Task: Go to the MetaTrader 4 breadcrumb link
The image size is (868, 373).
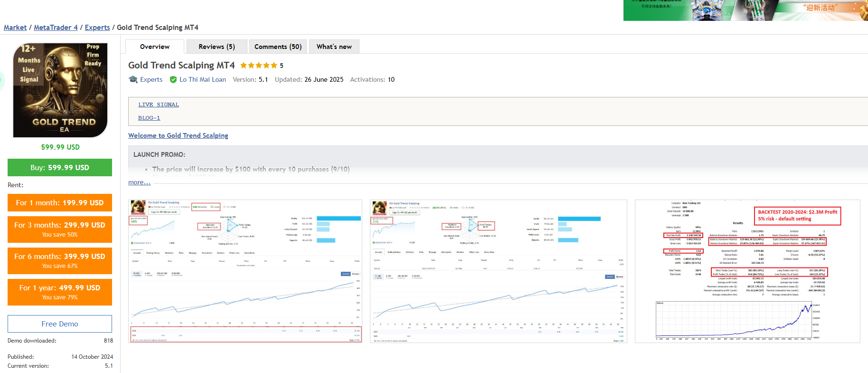Action: click(x=56, y=28)
